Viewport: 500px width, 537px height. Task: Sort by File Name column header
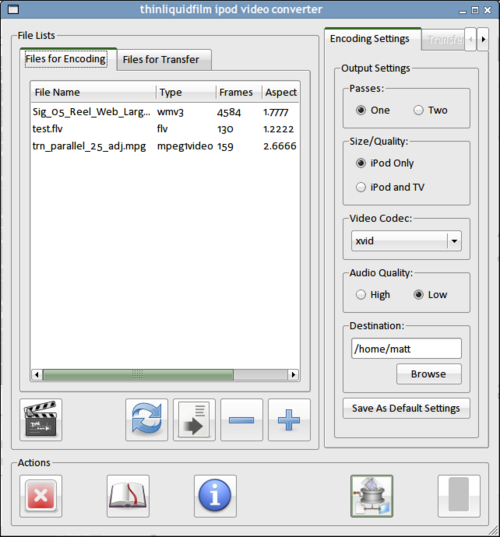(93, 92)
